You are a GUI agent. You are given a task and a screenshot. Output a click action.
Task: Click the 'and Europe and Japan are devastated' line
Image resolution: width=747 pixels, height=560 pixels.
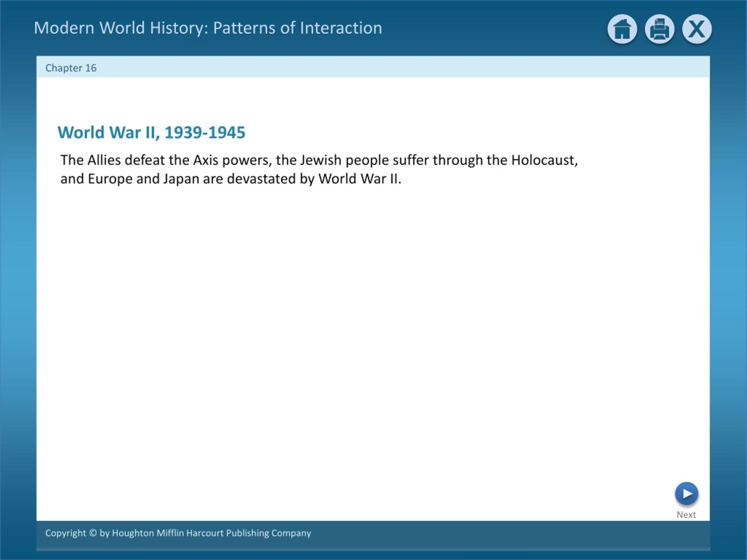(x=231, y=179)
